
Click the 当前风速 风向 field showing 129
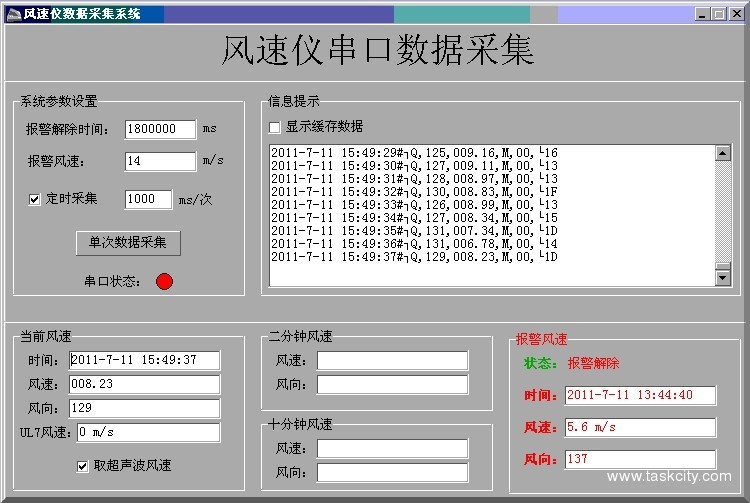(144, 408)
